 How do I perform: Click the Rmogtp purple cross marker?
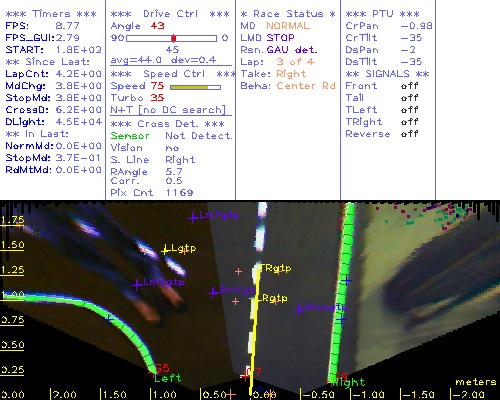pos(299,309)
